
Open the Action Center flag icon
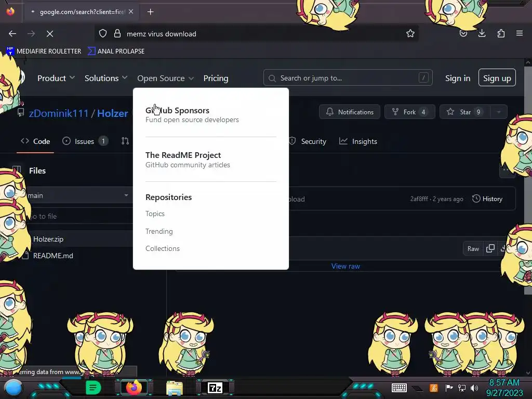point(449,388)
